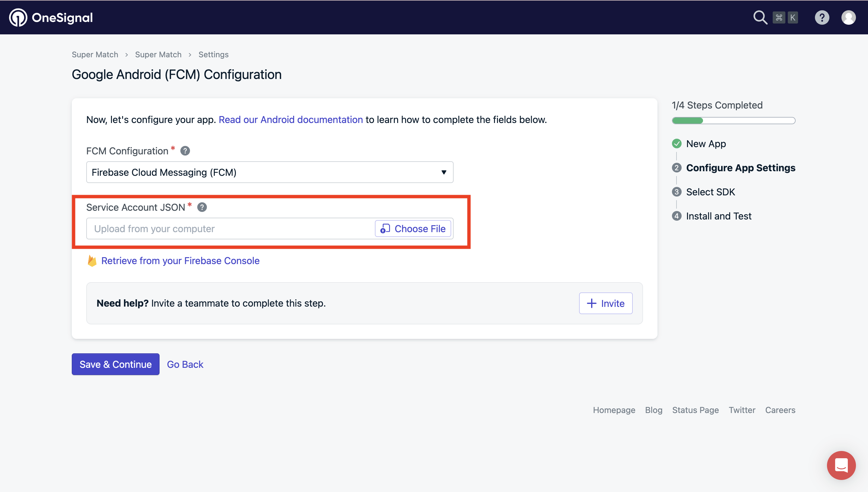Select the Configure App Settings step
Image resolution: width=868 pixels, height=492 pixels.
tap(740, 168)
